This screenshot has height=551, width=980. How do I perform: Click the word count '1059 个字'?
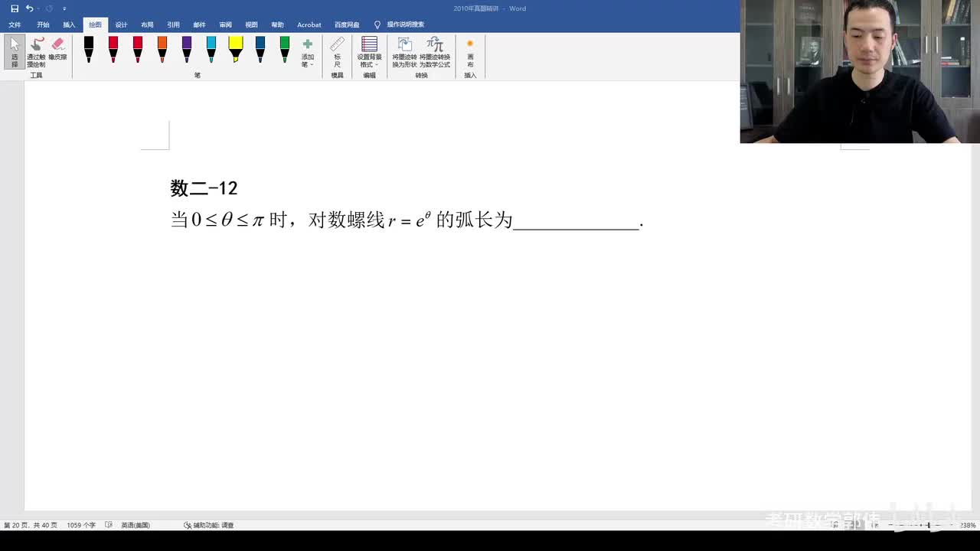81,525
